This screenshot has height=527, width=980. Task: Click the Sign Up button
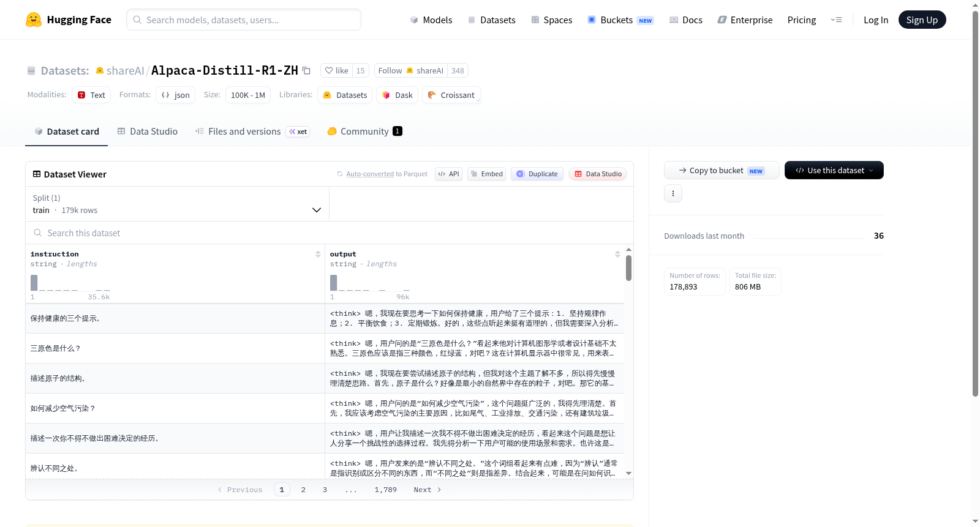[922, 20]
